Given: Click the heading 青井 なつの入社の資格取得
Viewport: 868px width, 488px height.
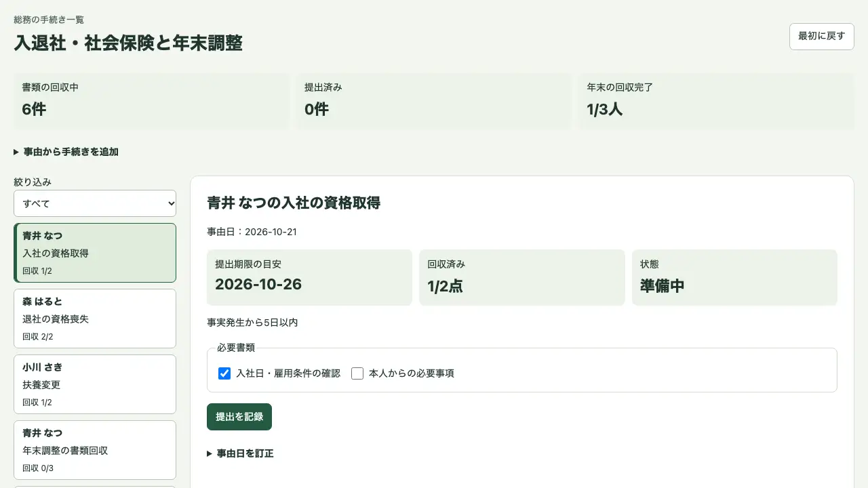Looking at the screenshot, I should pos(294,203).
